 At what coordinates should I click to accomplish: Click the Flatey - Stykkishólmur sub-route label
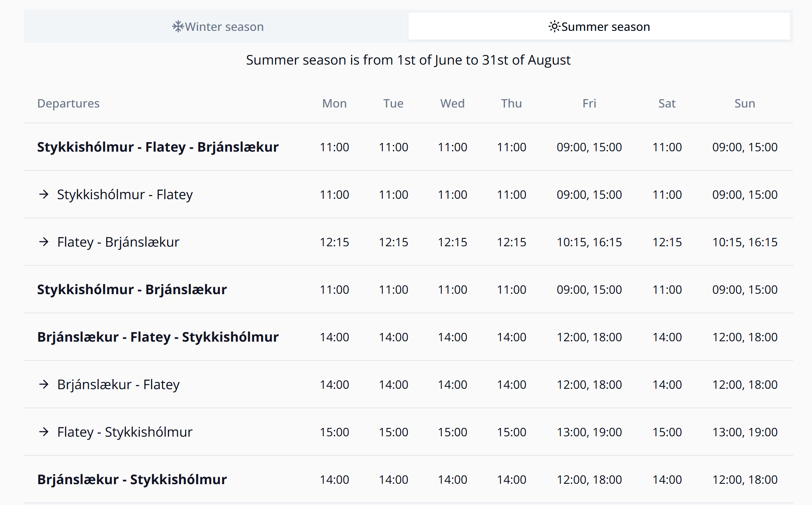125,432
